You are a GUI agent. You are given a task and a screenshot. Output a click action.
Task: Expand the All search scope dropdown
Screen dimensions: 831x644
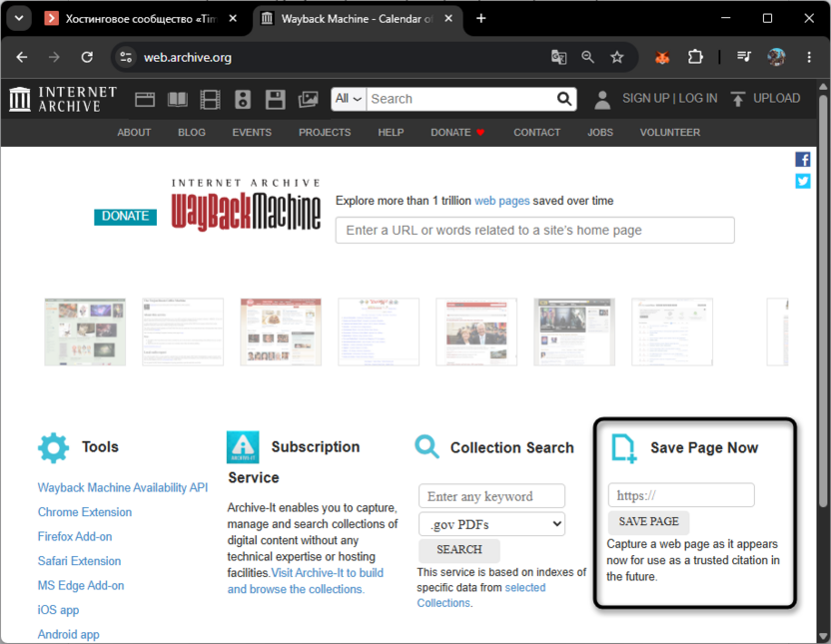pos(349,99)
